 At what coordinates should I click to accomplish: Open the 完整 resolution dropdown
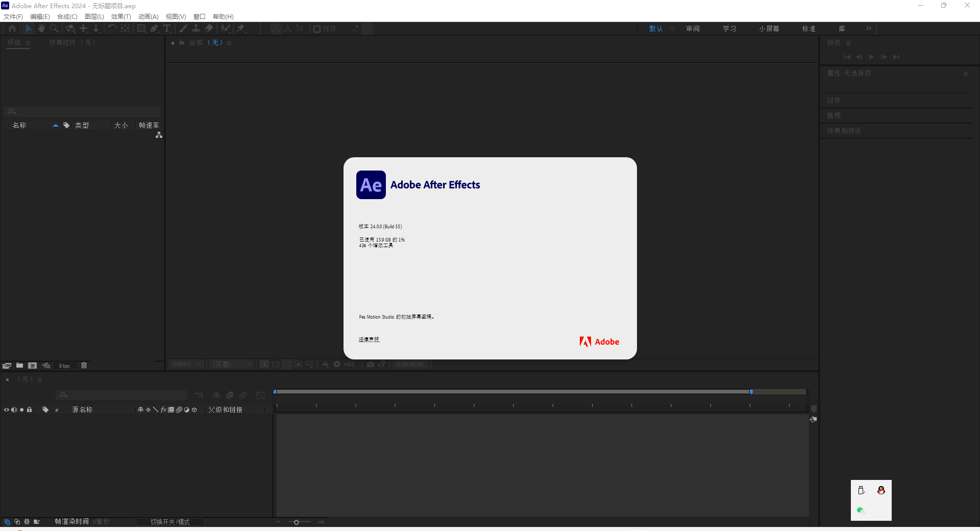click(x=231, y=365)
